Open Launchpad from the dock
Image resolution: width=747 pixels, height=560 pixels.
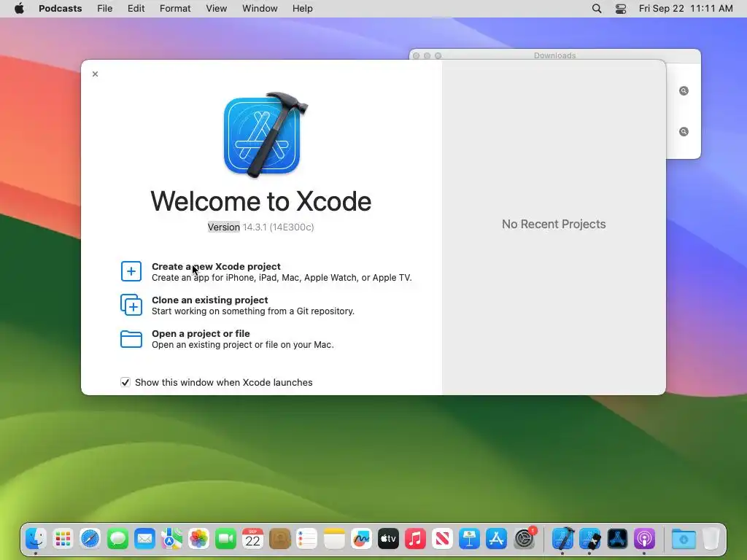point(63,539)
